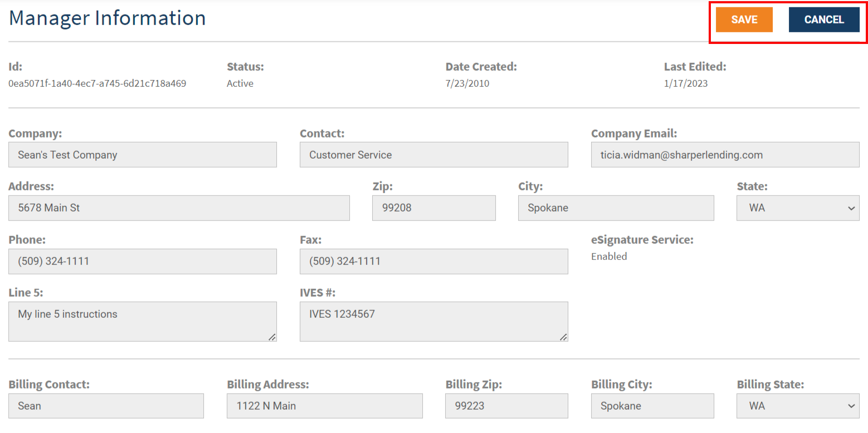Click the eSignature Service value Enabled
This screenshot has width=868, height=433.
[609, 257]
